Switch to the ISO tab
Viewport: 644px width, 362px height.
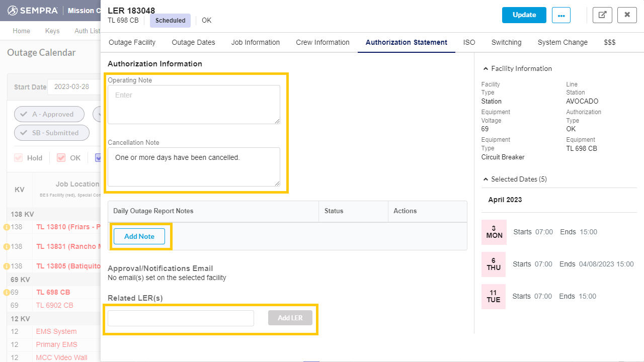pyautogui.click(x=469, y=42)
